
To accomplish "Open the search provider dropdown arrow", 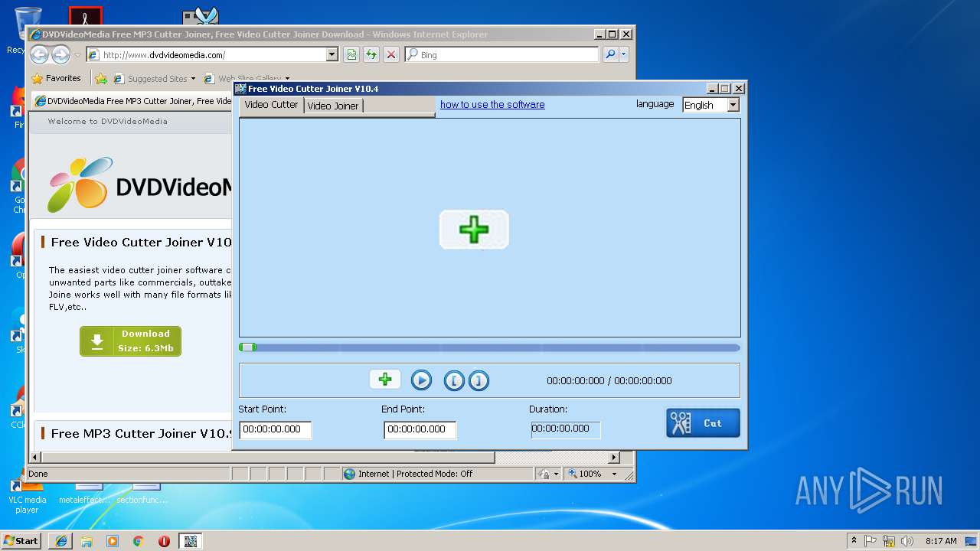I will [x=624, y=54].
